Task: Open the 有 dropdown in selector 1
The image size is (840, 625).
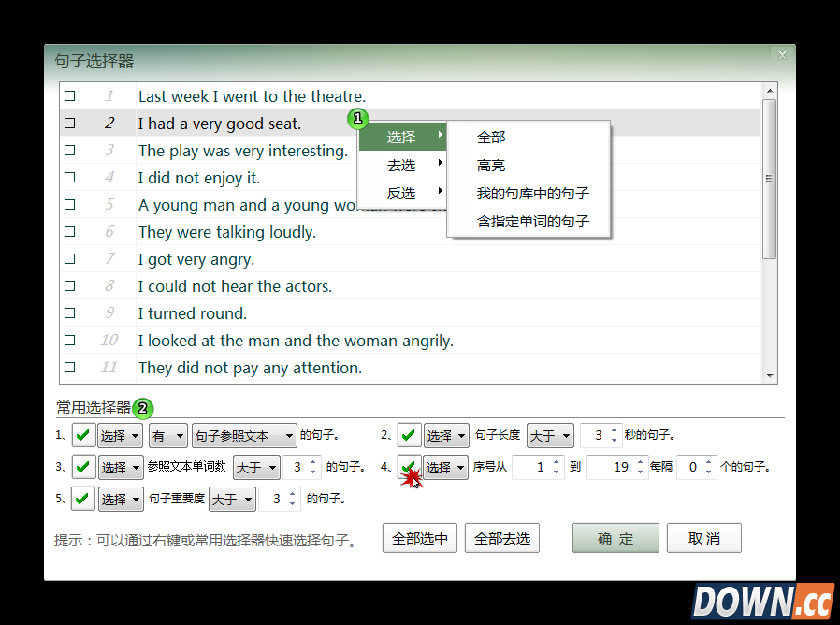Action: pos(167,435)
